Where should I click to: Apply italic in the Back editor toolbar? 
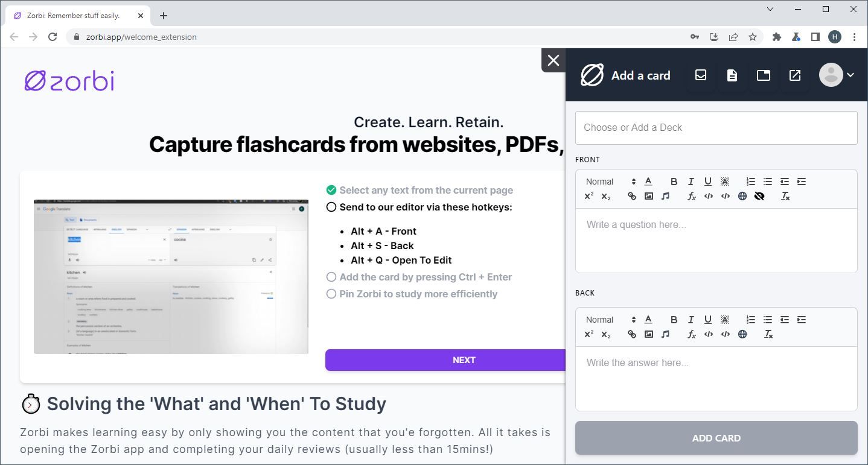click(x=691, y=320)
